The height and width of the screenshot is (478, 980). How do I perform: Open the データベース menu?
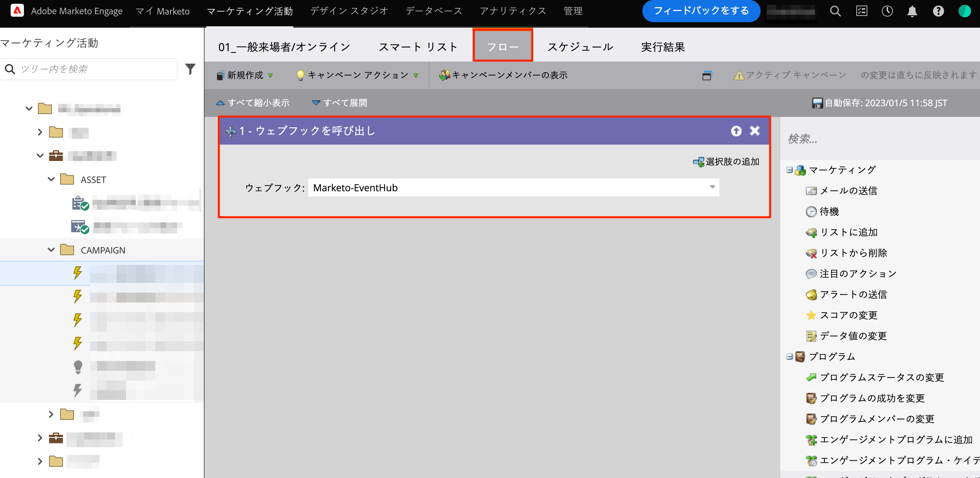click(x=434, y=11)
